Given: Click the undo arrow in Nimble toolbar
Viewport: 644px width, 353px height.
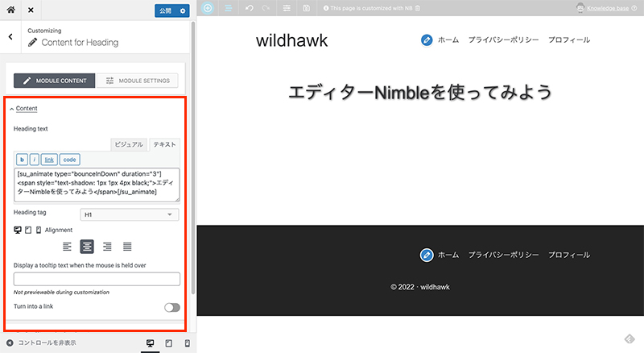Looking at the screenshot, I should (x=249, y=8).
